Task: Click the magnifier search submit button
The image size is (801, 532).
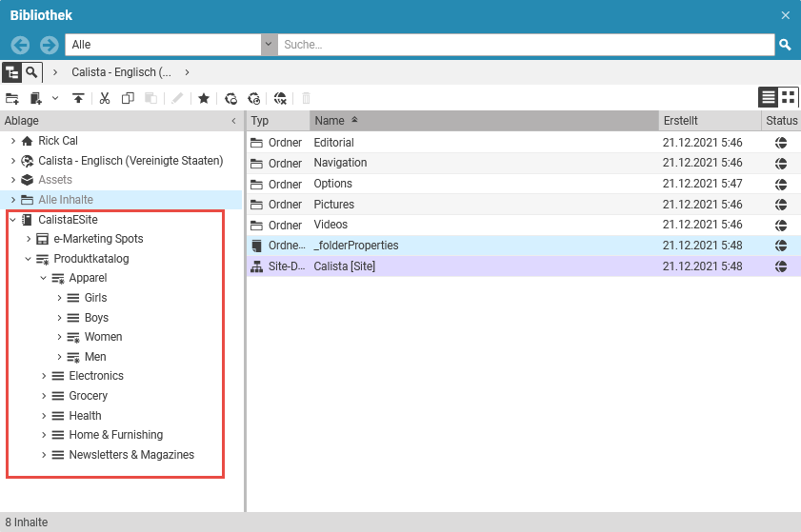Action: 785,45
